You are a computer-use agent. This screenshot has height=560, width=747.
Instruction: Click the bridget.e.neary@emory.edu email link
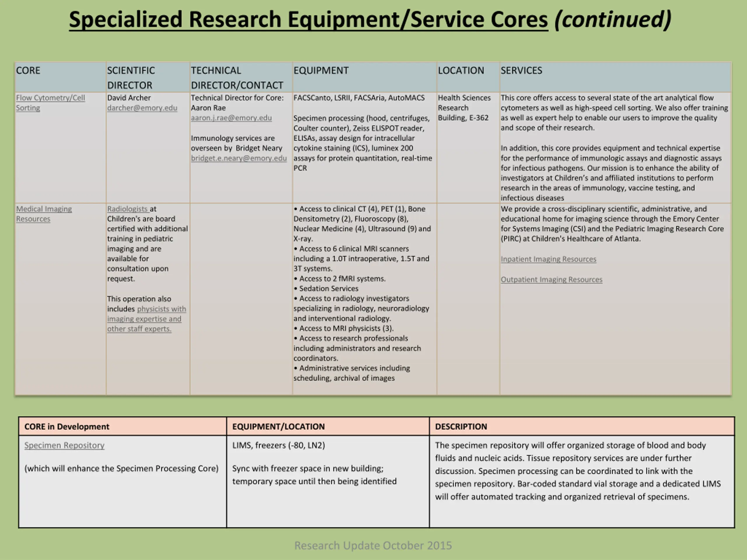(x=239, y=158)
